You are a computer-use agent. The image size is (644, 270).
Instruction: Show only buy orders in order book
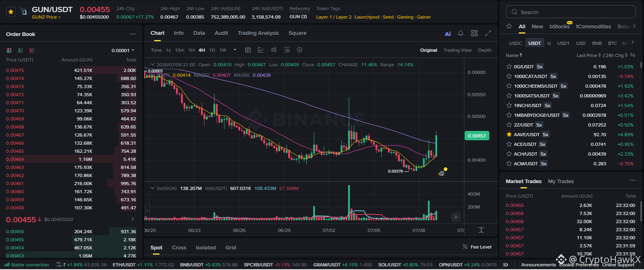click(x=21, y=51)
